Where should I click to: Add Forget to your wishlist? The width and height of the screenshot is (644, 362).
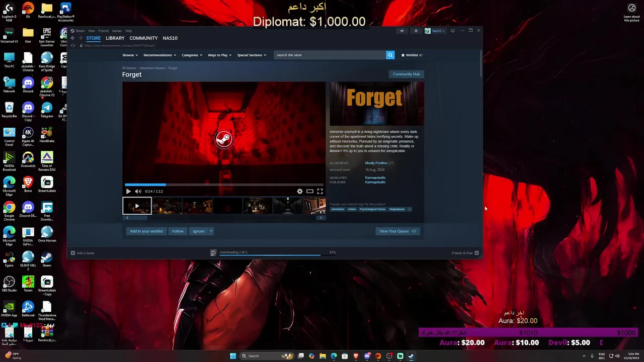click(146, 231)
